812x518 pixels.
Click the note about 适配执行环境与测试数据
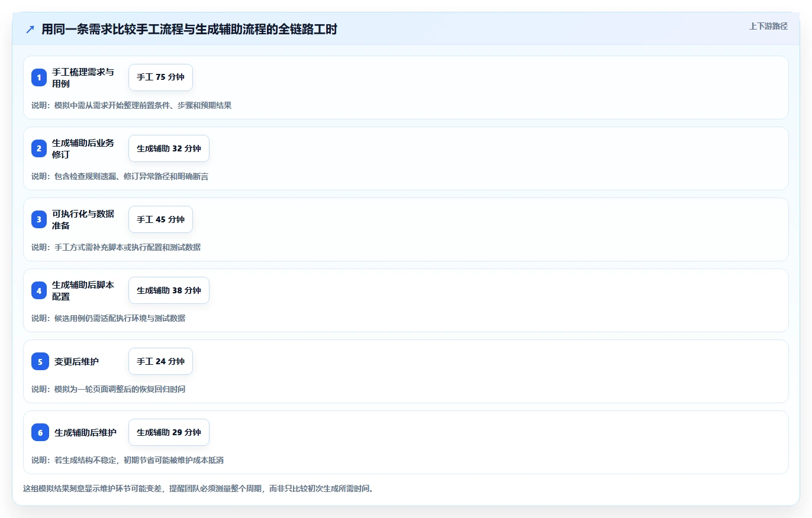(108, 318)
